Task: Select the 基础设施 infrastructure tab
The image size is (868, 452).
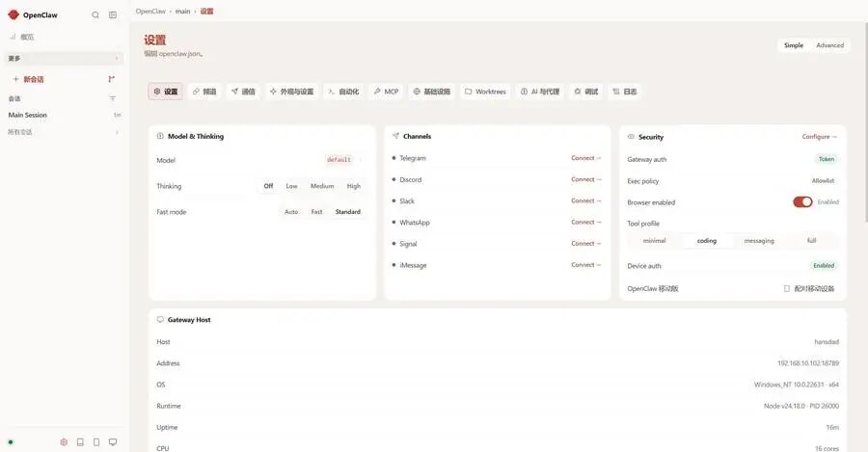Action: (432, 92)
